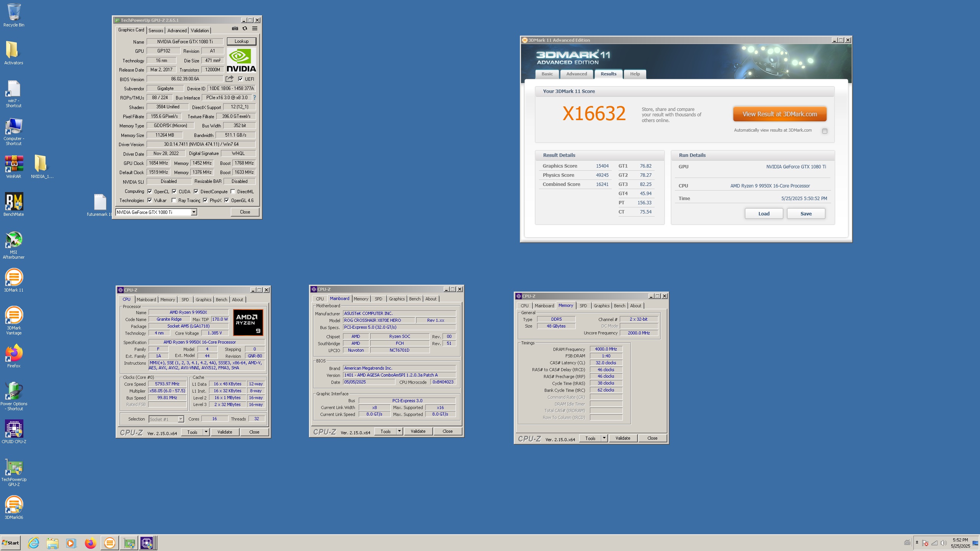The height and width of the screenshot is (551, 980).
Task: Toggle the CUDA checkbox in GPU-Z
Action: coord(174,191)
